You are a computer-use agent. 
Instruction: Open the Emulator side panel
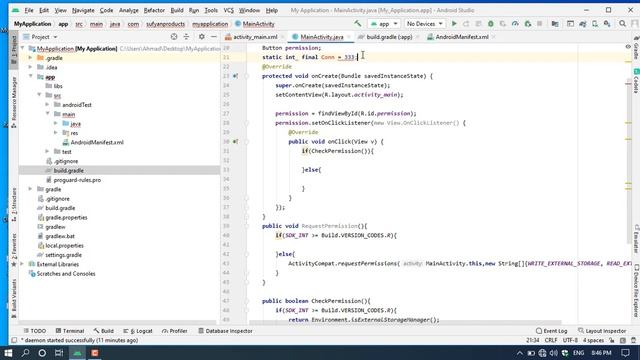(x=636, y=239)
